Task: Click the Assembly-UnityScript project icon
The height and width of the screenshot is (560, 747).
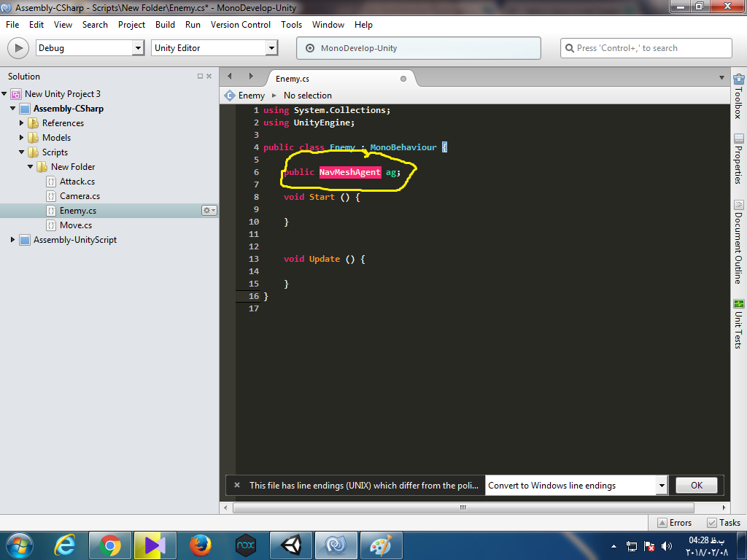Action: coord(25,240)
